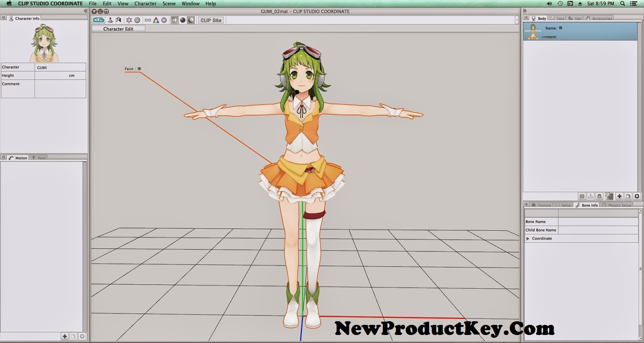Open the Body panel menu icon
The width and height of the screenshot is (644, 343).
pos(526,18)
